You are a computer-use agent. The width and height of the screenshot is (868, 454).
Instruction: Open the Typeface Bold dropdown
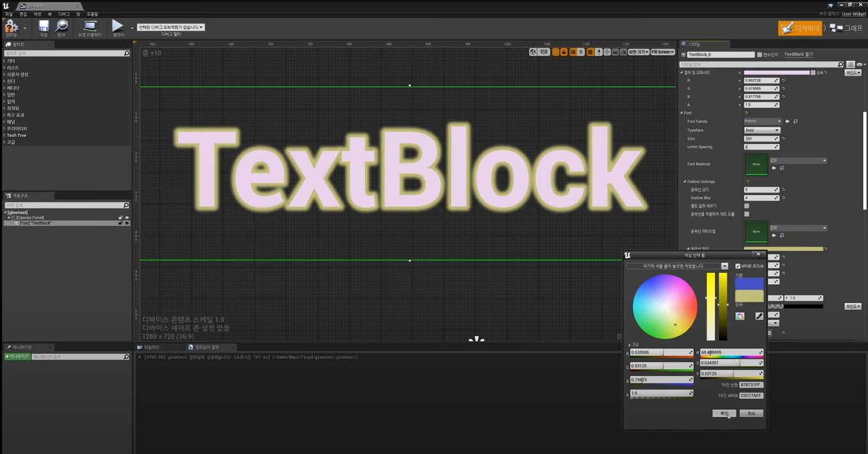click(x=762, y=130)
